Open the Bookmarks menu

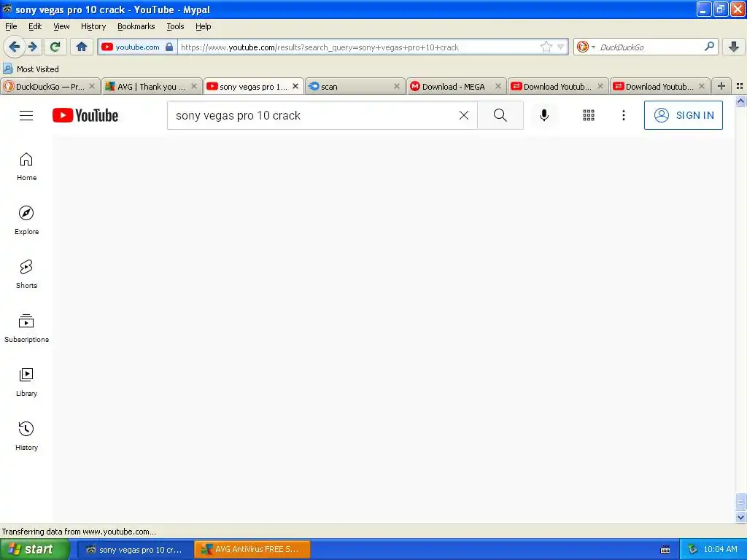click(136, 26)
